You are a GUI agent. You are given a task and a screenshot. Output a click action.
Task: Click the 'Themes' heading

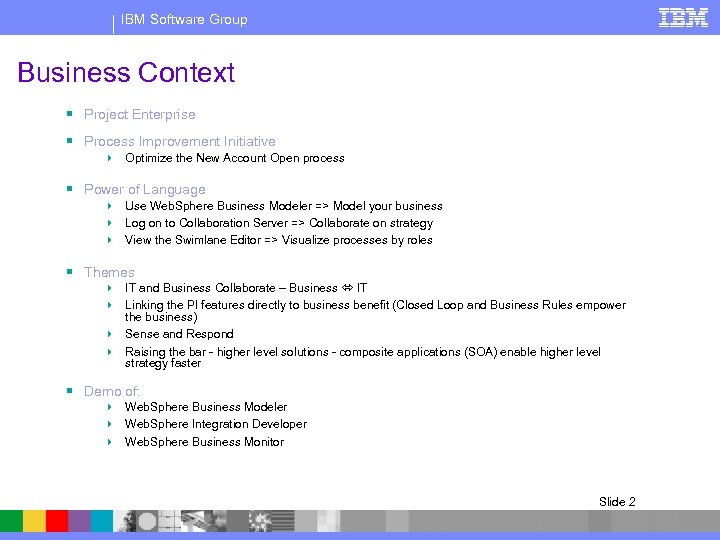coord(109,272)
